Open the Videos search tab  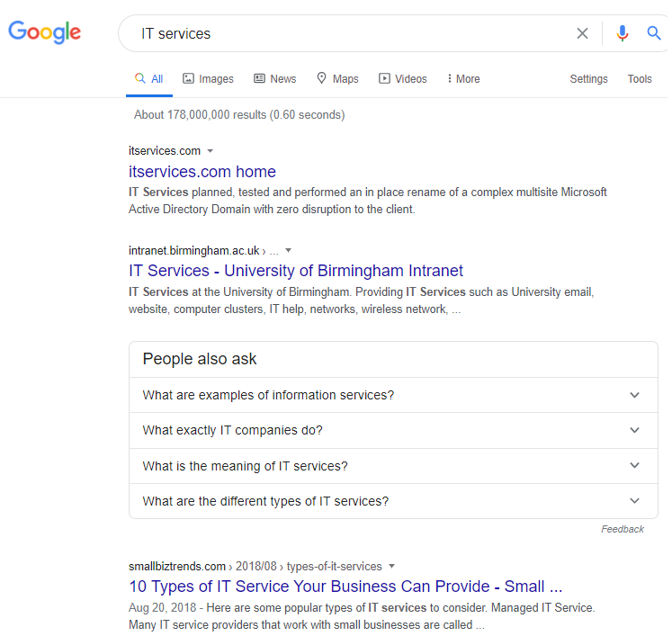403,79
